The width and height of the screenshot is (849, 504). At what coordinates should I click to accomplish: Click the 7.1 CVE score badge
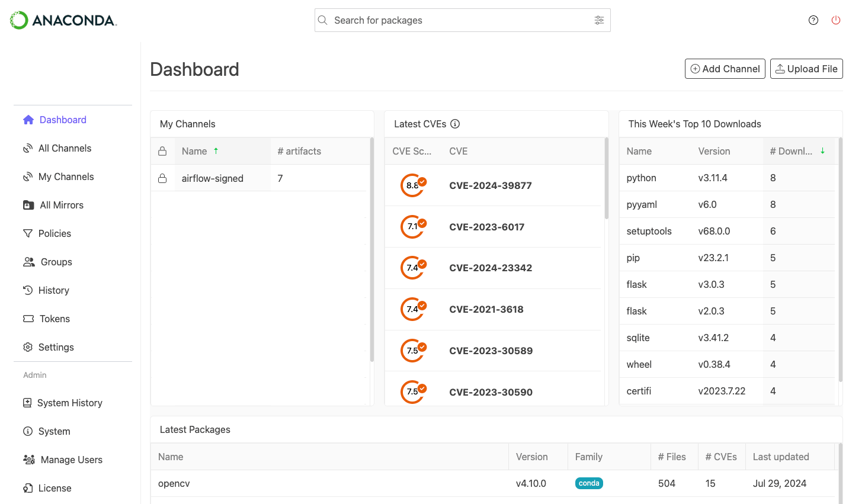tap(413, 227)
